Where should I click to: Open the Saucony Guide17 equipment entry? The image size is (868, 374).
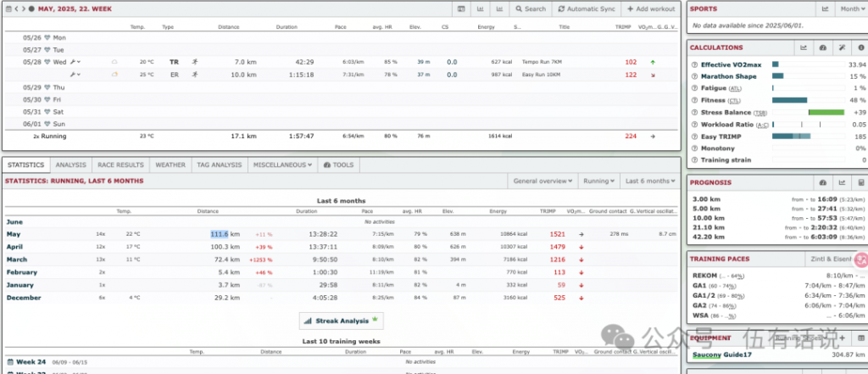(722, 354)
